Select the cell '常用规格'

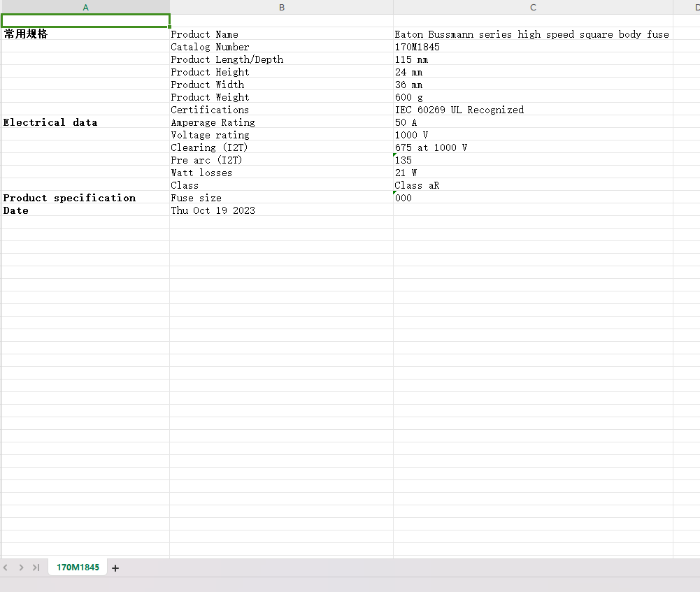click(x=86, y=34)
